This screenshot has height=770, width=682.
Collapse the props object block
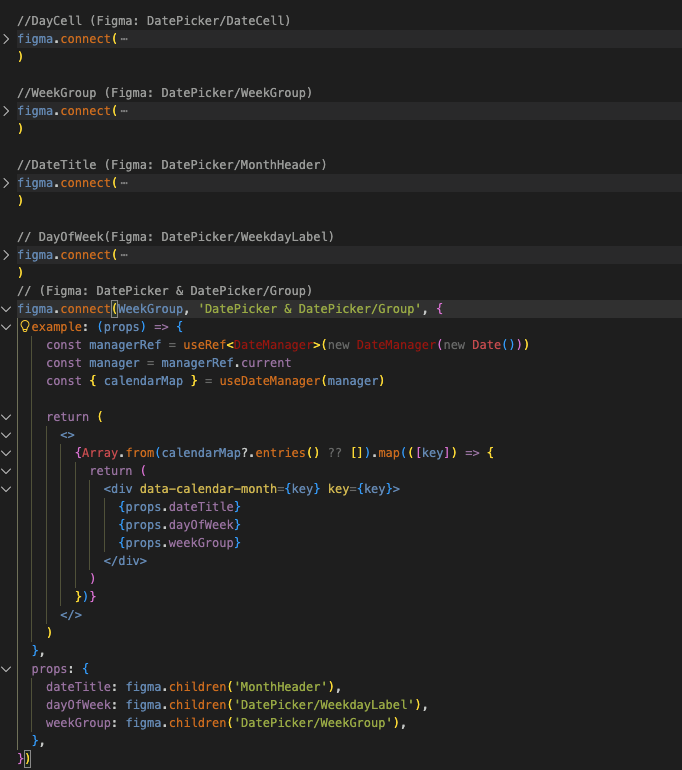point(8,669)
